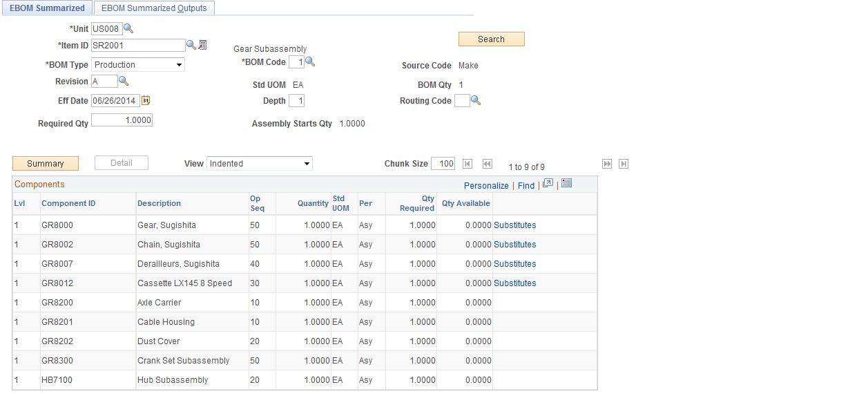
Task: Open Substitutes for GR8007 Derailleurs
Action: tap(515, 264)
